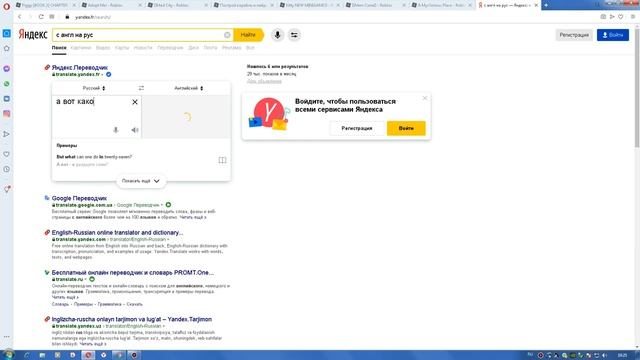640x360 pixels.
Task: Open the Opera main menu logo
Action: [x=7, y=6]
